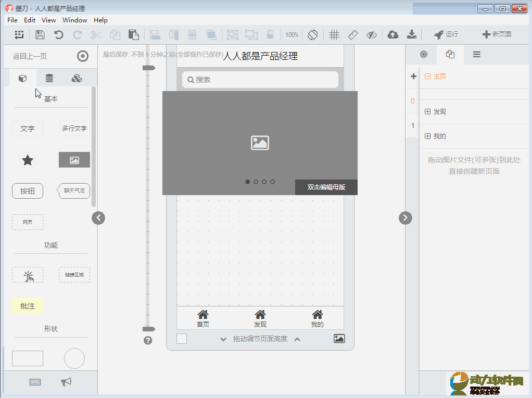Toggle the ruler tool

click(353, 34)
